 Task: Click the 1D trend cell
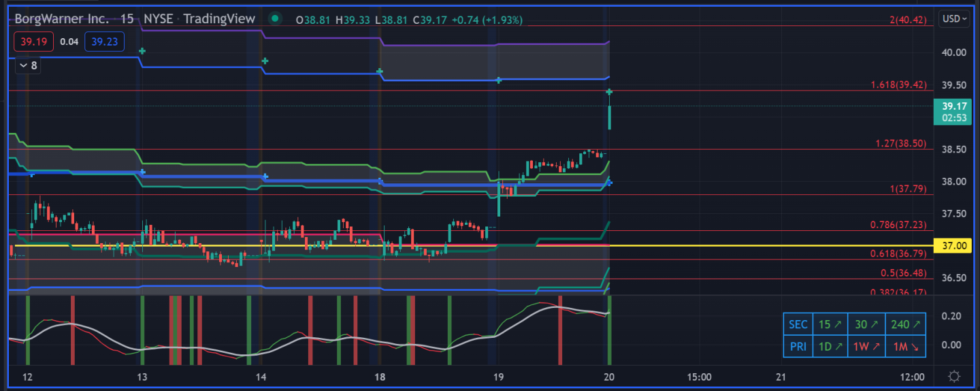point(830,346)
